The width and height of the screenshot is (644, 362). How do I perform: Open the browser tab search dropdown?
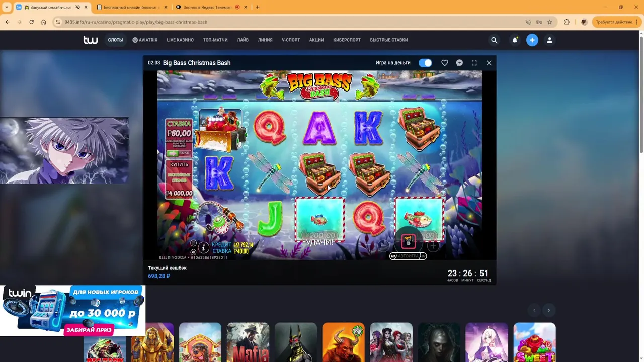coord(7,7)
